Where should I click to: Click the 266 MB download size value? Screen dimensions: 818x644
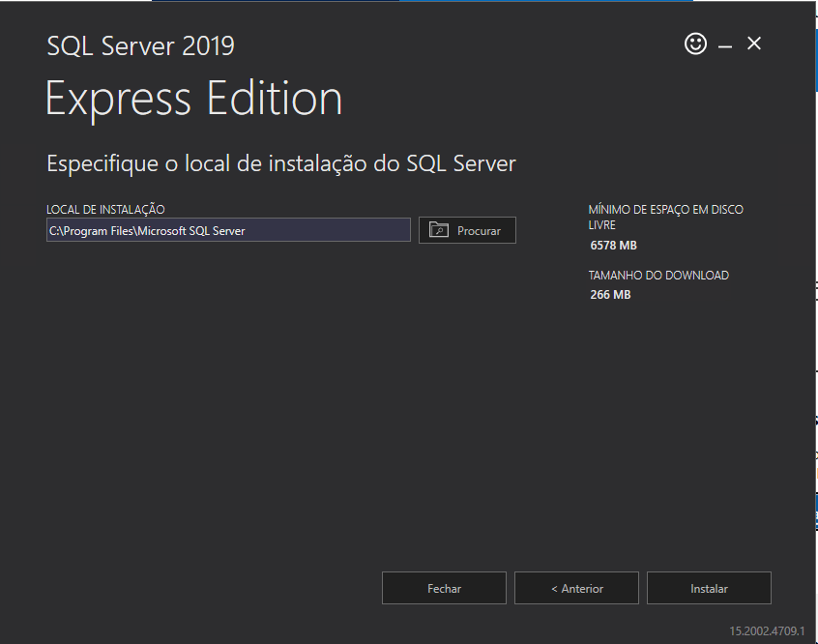(x=610, y=295)
